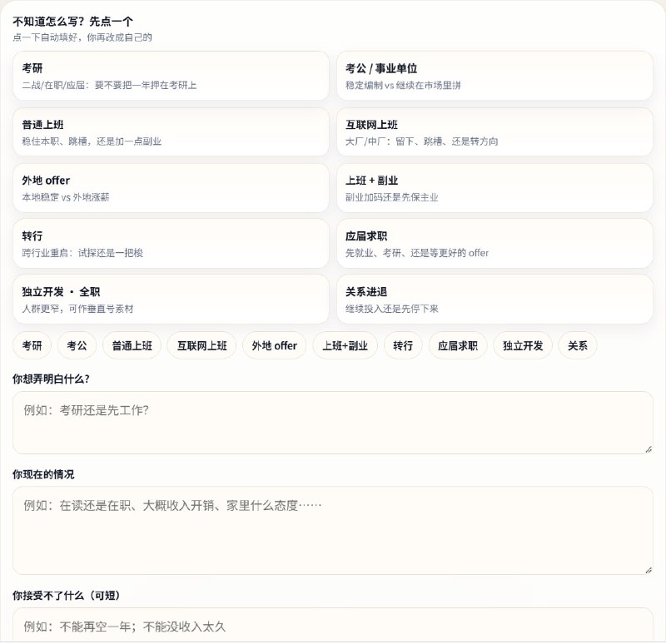Image resolution: width=666 pixels, height=644 pixels.
Task: Click the label 你想弄明白什么?
Action: point(51,379)
